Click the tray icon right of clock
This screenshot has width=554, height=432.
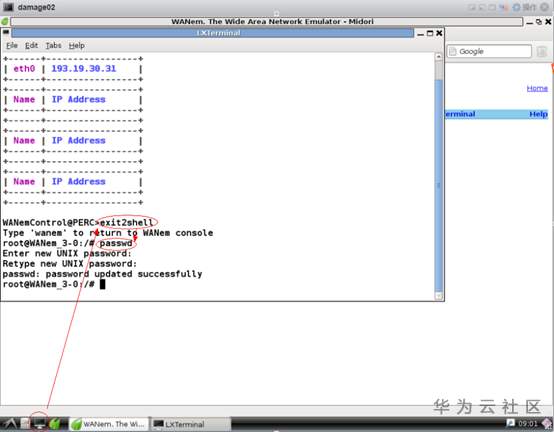pos(547,423)
